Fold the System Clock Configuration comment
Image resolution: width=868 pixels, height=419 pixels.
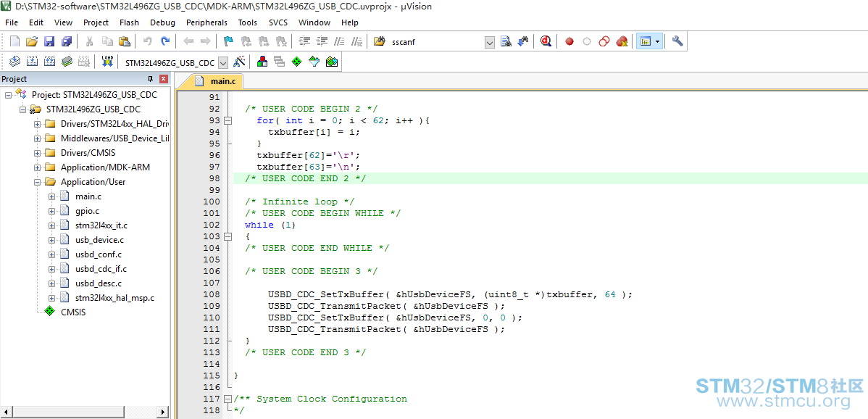point(228,399)
